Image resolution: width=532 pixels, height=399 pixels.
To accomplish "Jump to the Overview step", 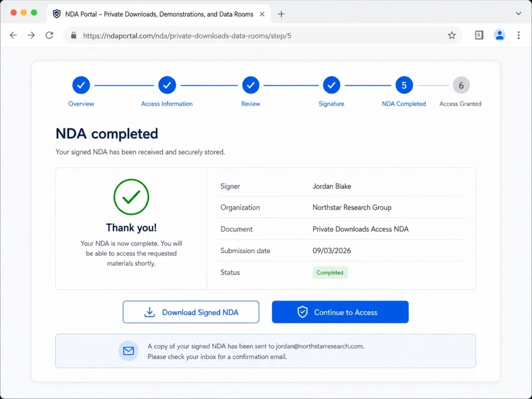I will 81,85.
